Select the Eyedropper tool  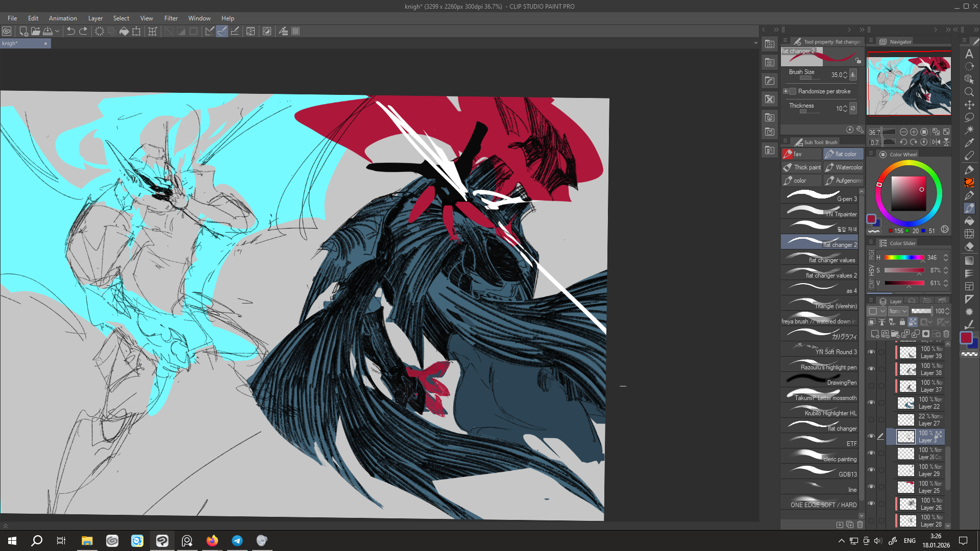click(x=969, y=143)
